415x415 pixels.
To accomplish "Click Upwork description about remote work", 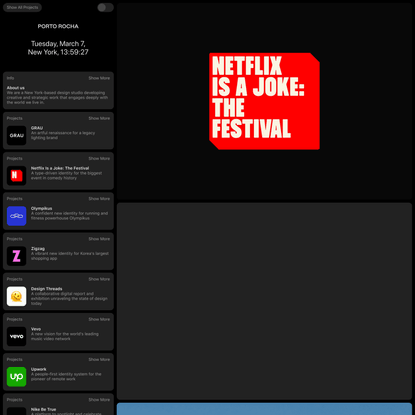I will click(x=66, y=377).
